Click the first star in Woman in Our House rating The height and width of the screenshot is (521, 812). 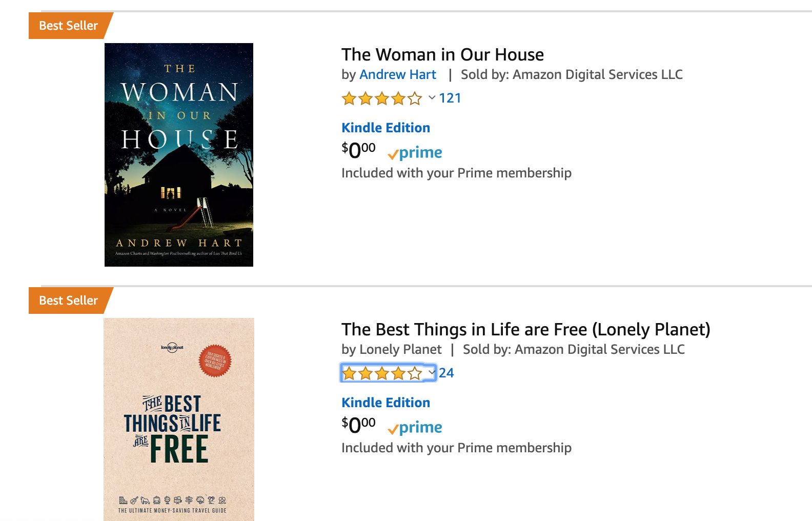tap(348, 98)
